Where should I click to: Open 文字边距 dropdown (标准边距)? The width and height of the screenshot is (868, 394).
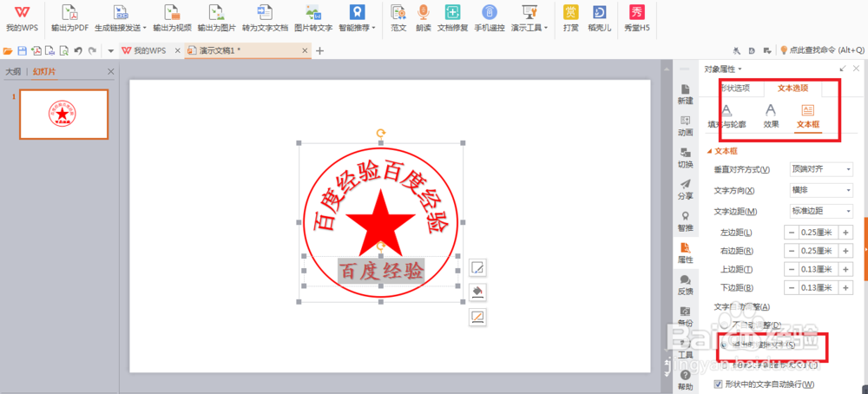pyautogui.click(x=821, y=211)
